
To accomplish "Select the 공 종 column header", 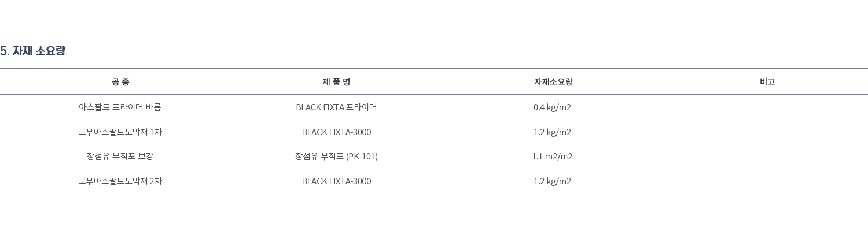I will 120,82.
